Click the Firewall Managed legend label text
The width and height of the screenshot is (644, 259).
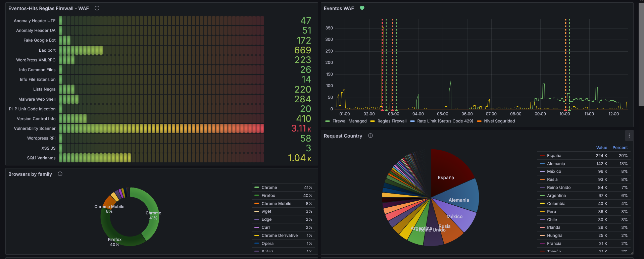click(x=349, y=121)
